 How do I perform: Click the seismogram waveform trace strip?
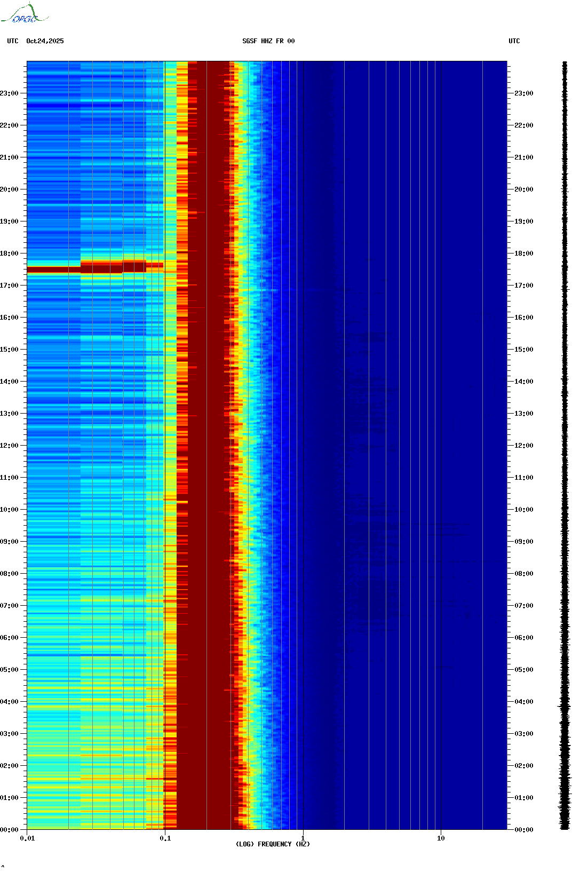click(565, 446)
